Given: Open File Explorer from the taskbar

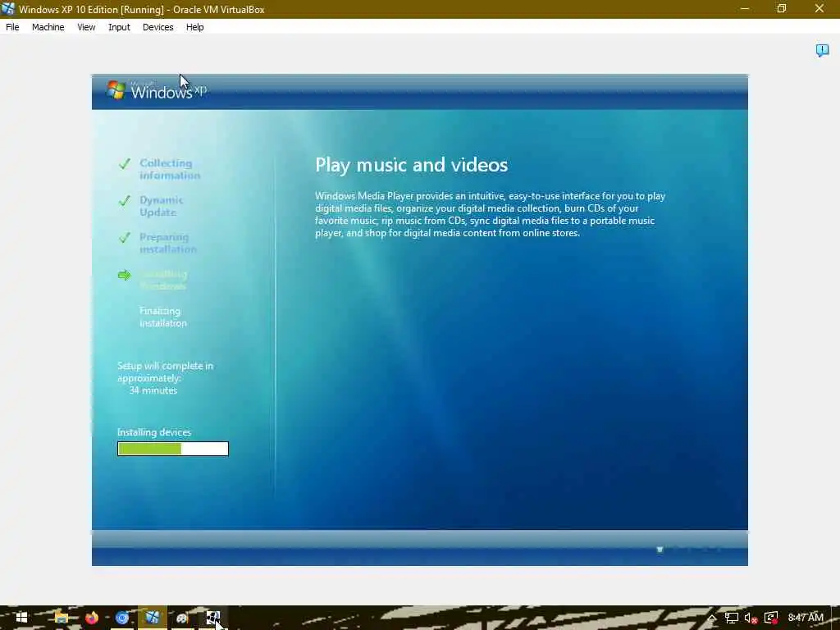Looking at the screenshot, I should point(61,618).
